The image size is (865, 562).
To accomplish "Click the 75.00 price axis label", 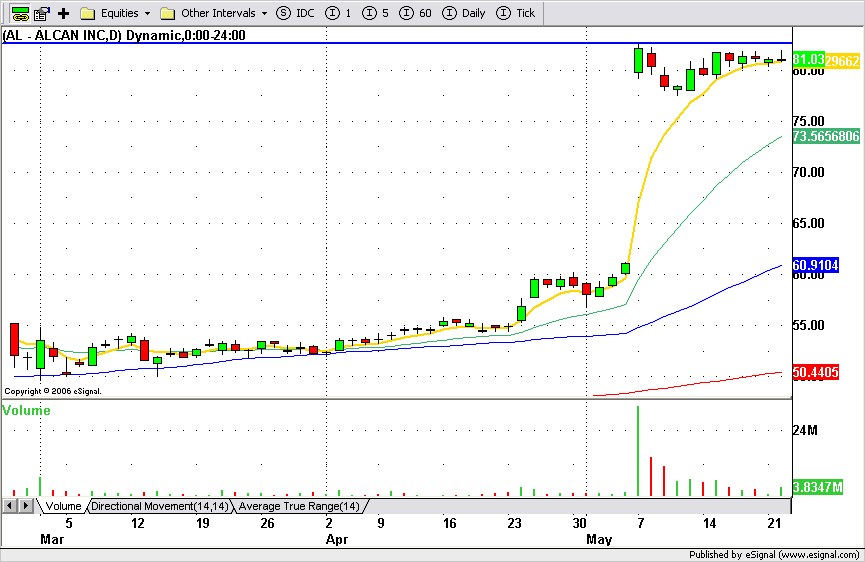I will point(808,121).
